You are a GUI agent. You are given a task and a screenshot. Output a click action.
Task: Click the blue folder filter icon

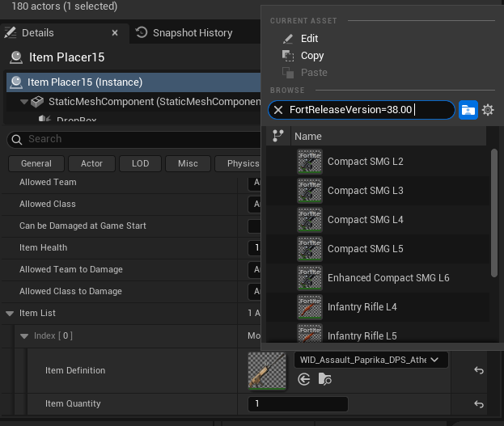468,110
